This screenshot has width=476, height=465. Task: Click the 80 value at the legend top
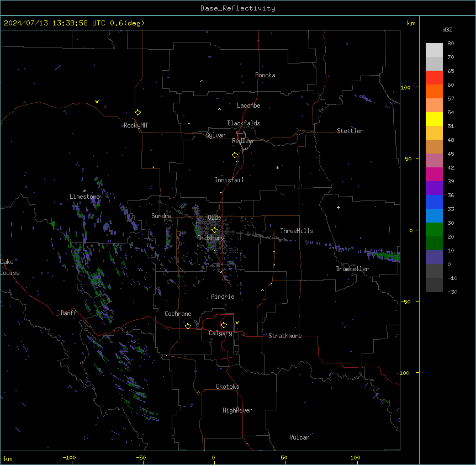(451, 44)
